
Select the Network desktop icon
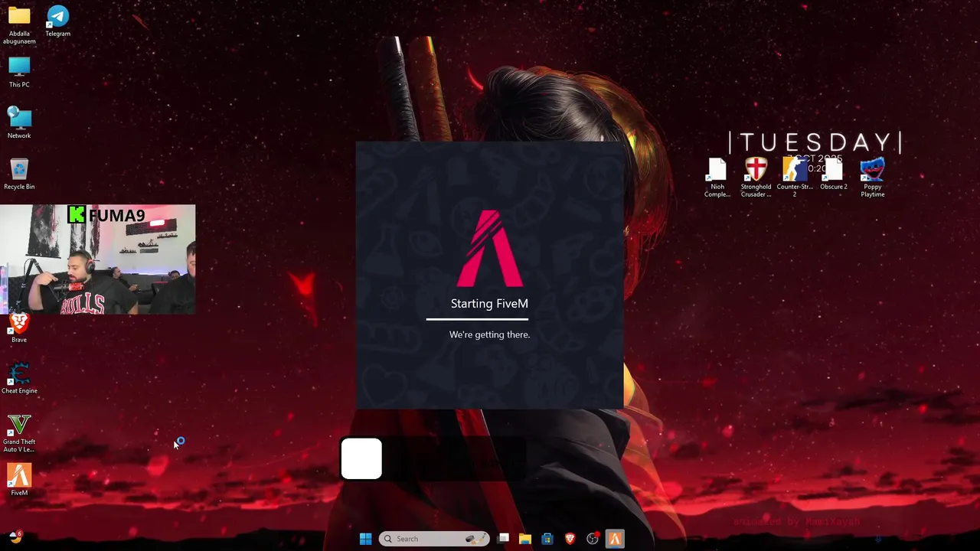coord(19,123)
